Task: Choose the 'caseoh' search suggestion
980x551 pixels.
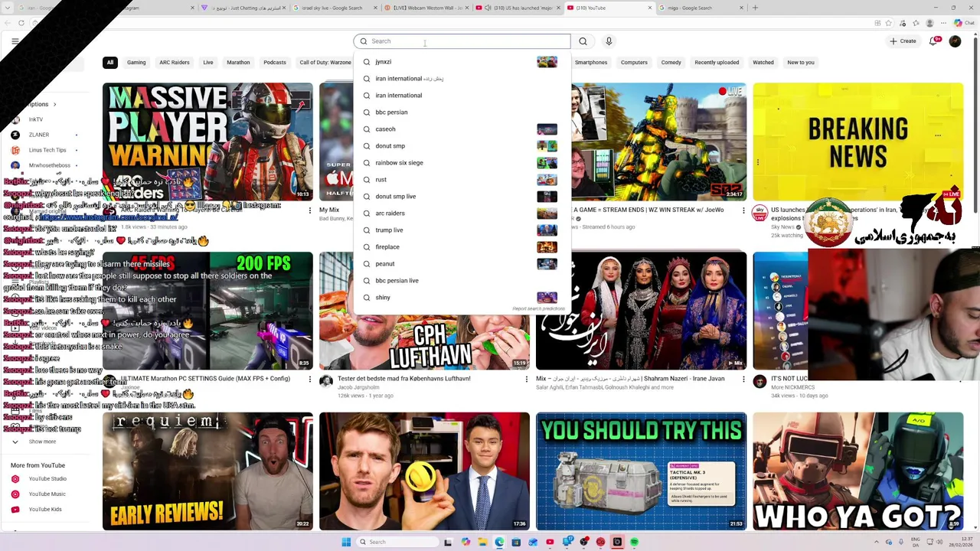Action: coord(462,129)
